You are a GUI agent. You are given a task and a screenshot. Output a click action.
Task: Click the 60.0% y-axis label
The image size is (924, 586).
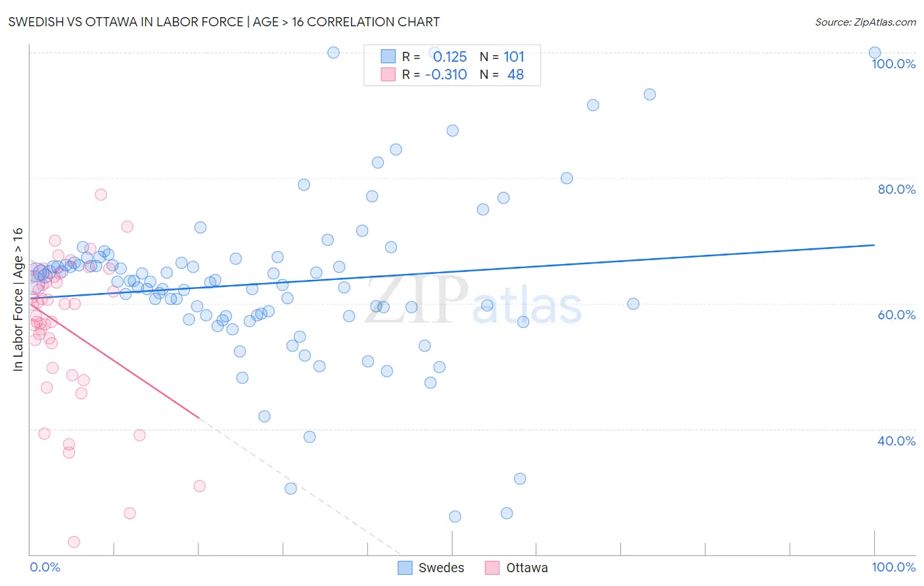point(896,315)
